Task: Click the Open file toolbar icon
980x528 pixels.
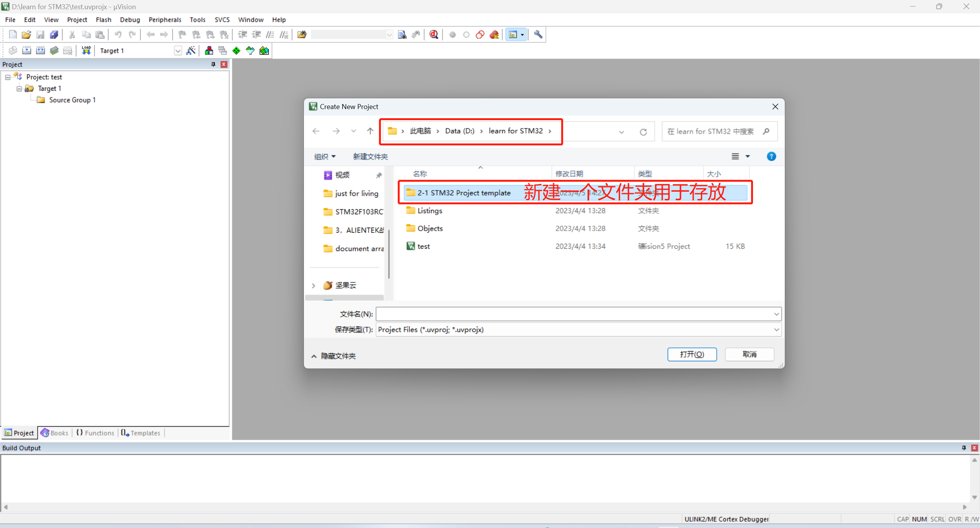Action: 26,35
